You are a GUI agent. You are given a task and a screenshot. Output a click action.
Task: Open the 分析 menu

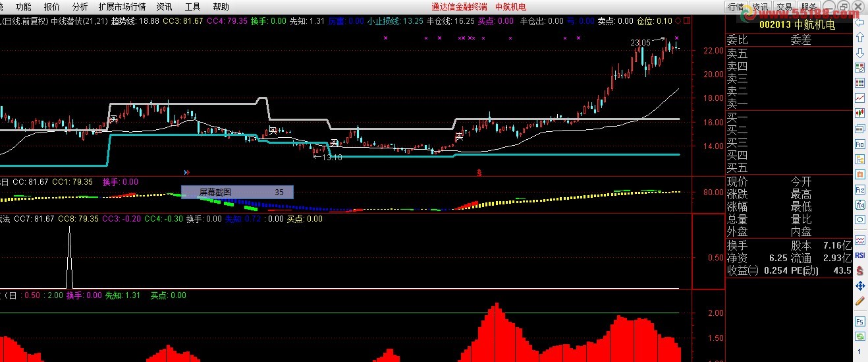click(80, 7)
